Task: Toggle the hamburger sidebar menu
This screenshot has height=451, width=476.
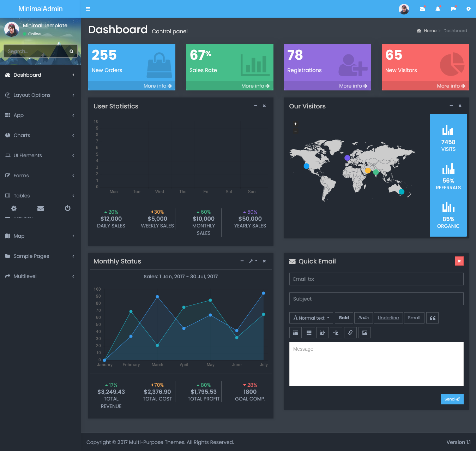Action: (88, 9)
